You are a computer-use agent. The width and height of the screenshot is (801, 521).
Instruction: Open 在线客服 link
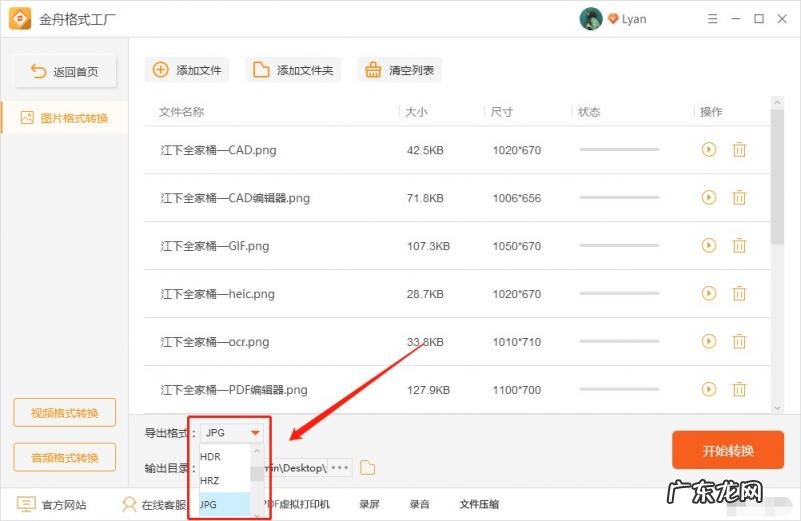[154, 505]
